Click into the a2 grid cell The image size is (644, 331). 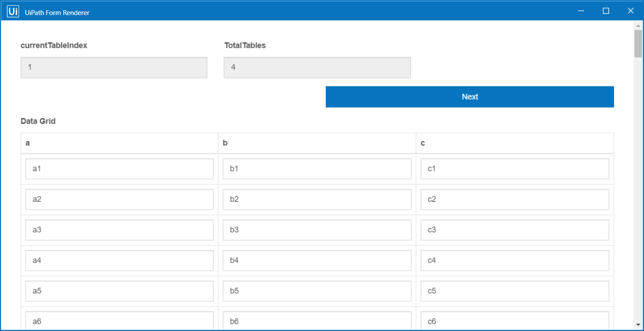click(119, 199)
